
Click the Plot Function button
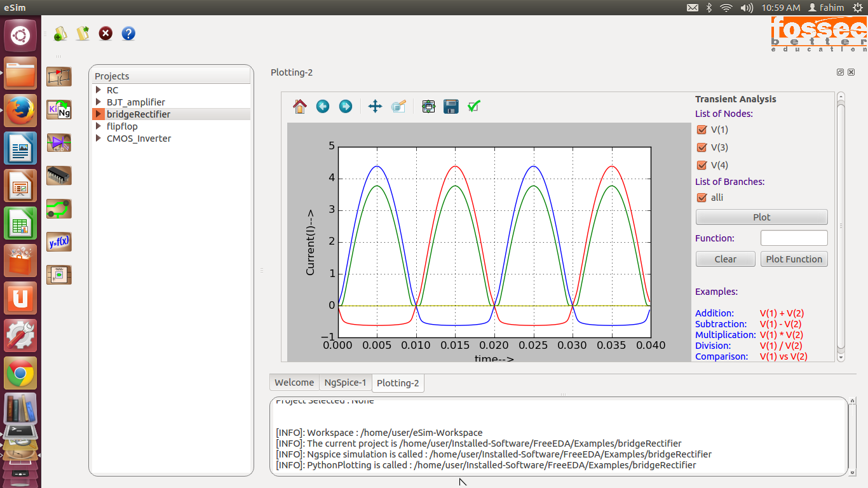[794, 259]
